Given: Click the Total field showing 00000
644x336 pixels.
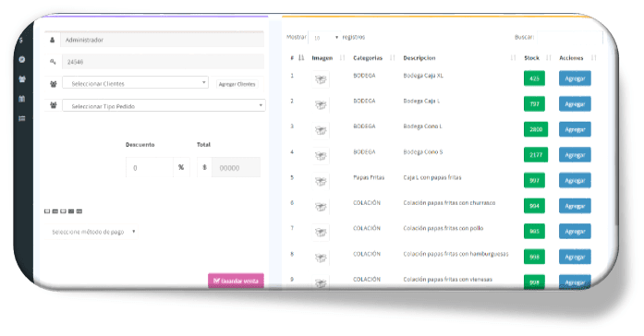Looking at the screenshot, I should tap(236, 167).
